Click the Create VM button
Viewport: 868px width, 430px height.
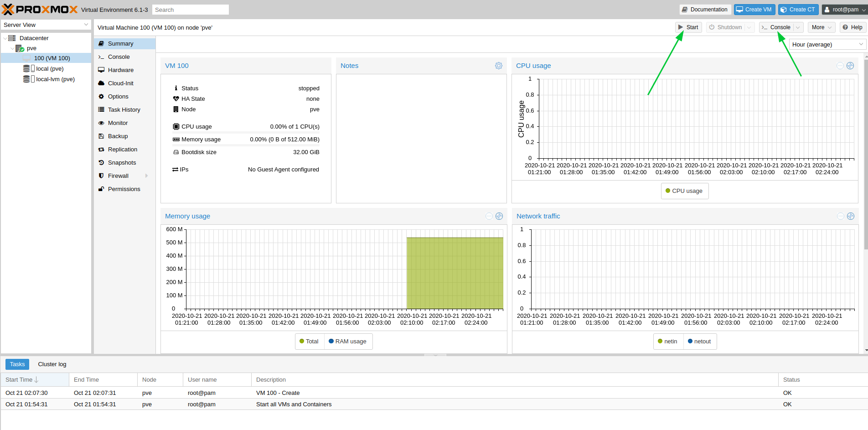point(754,9)
